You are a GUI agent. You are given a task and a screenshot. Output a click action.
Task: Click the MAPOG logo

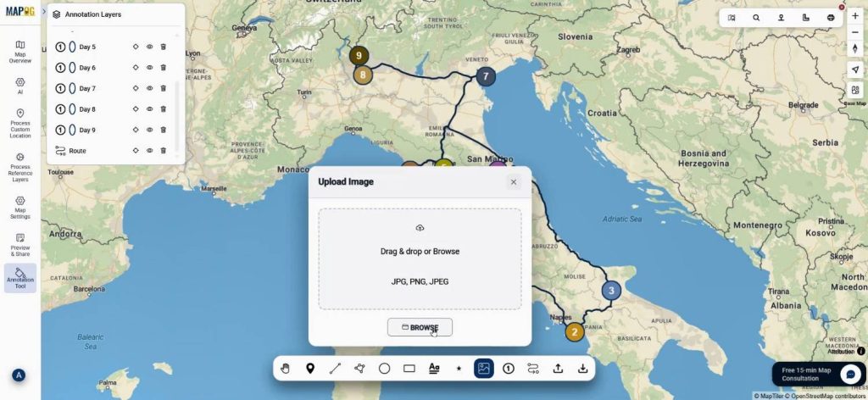tap(20, 11)
